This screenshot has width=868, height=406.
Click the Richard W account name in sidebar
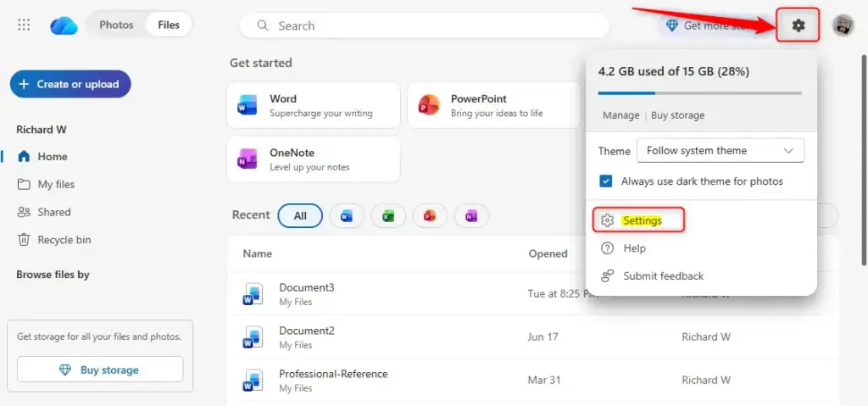pyautogui.click(x=41, y=130)
